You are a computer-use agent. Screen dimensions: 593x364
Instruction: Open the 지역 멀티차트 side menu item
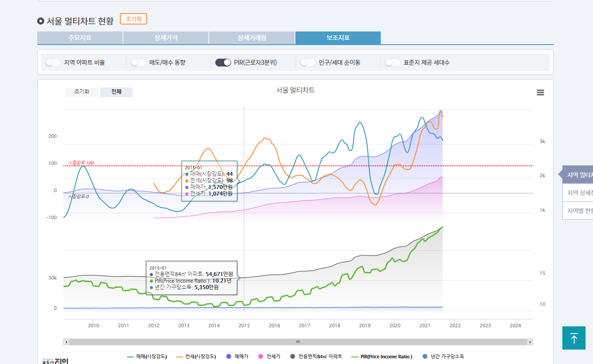(x=578, y=175)
